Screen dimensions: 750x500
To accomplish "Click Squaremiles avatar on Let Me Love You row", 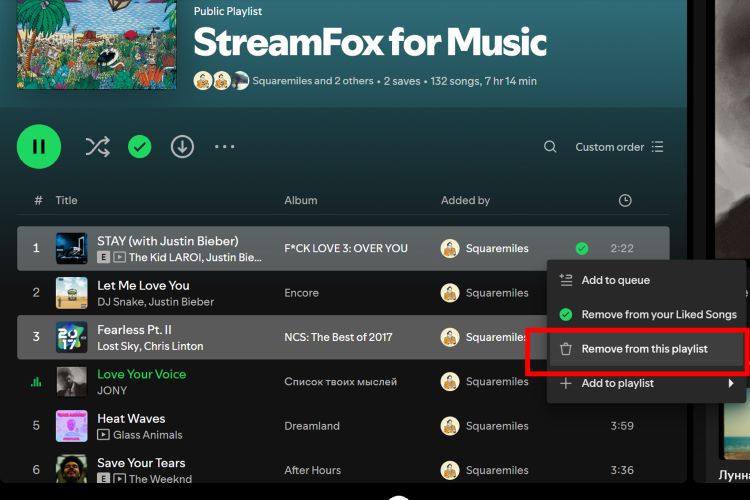I will tap(450, 293).
